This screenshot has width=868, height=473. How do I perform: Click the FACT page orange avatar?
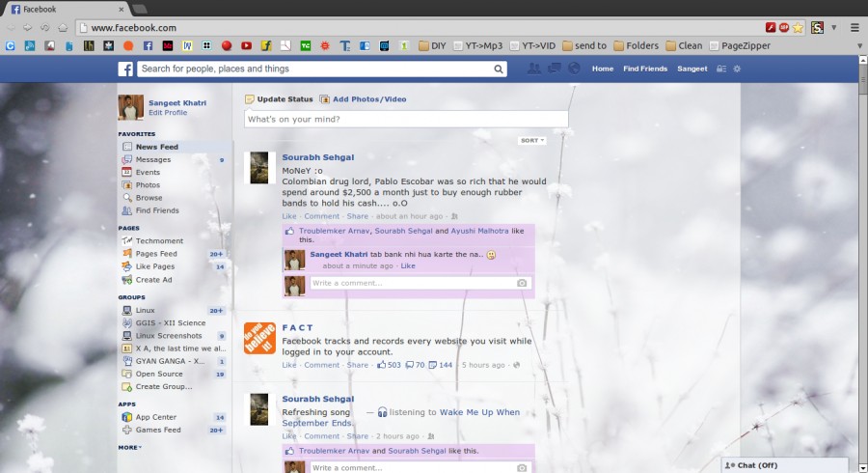pos(259,339)
